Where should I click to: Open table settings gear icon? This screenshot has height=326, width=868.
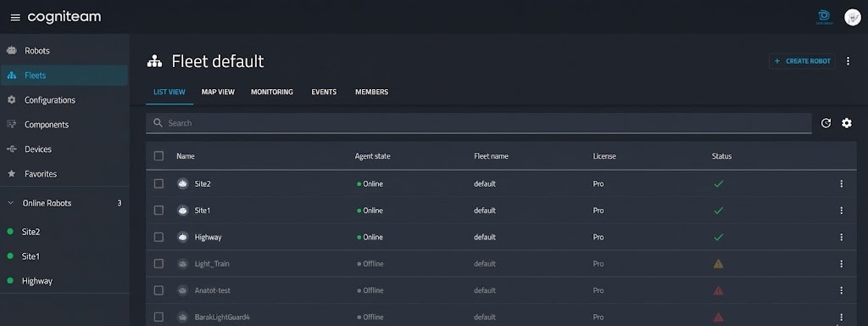pos(847,123)
